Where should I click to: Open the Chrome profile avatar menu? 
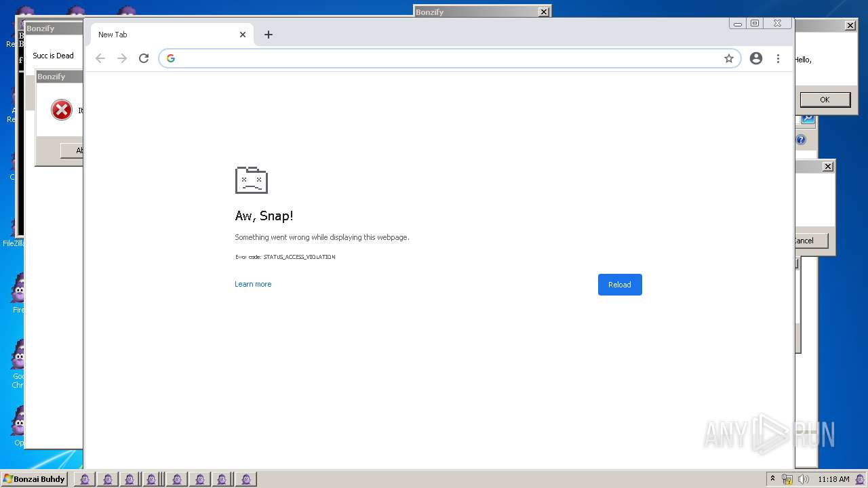[x=756, y=58]
